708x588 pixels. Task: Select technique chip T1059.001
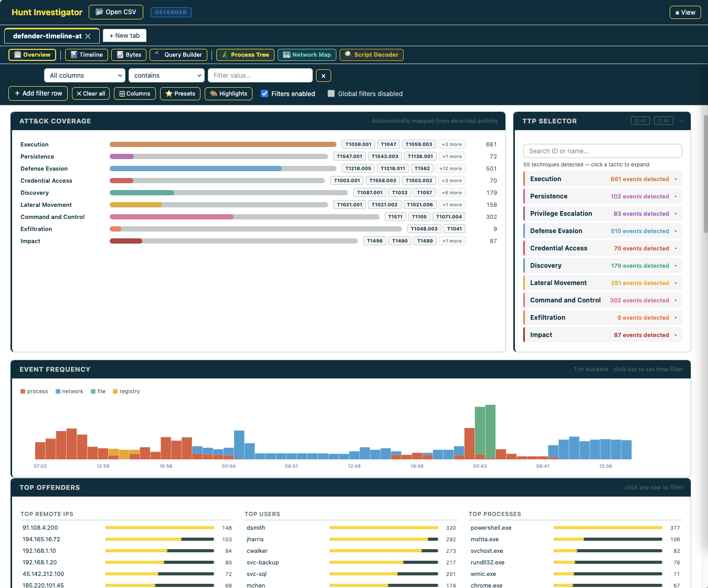[358, 144]
